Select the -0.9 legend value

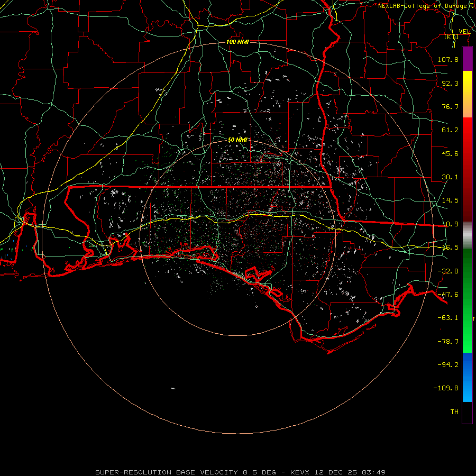[x=450, y=224]
